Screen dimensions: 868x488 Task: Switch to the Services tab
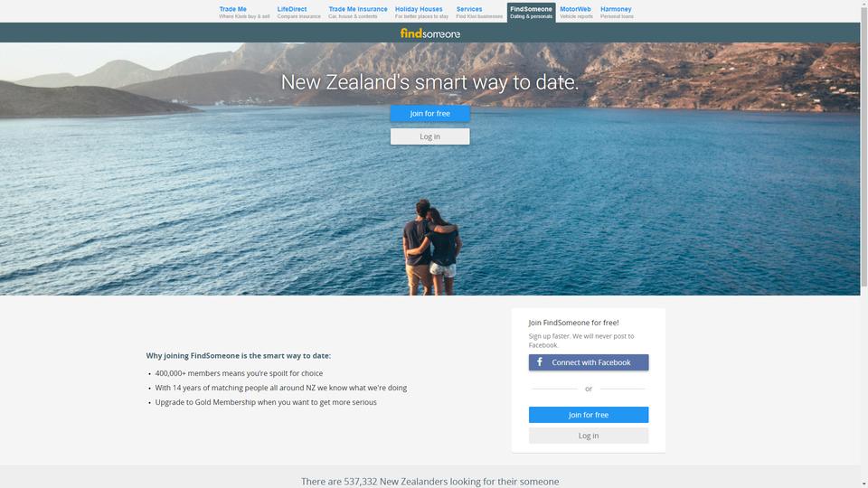[x=479, y=12]
